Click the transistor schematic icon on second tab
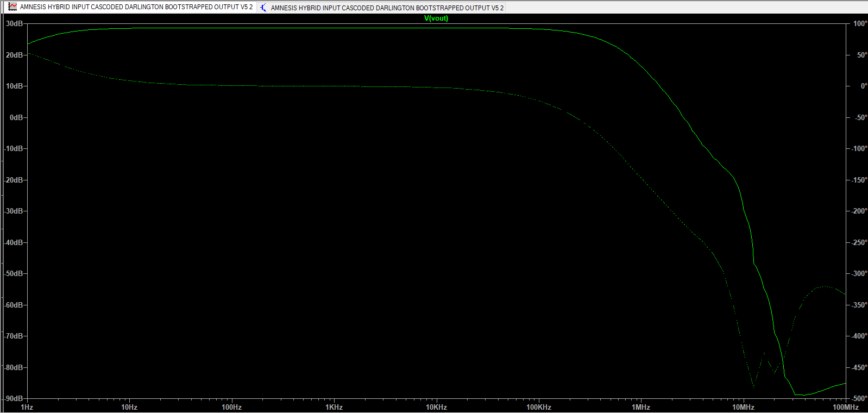This screenshot has width=868, height=413. click(x=263, y=8)
